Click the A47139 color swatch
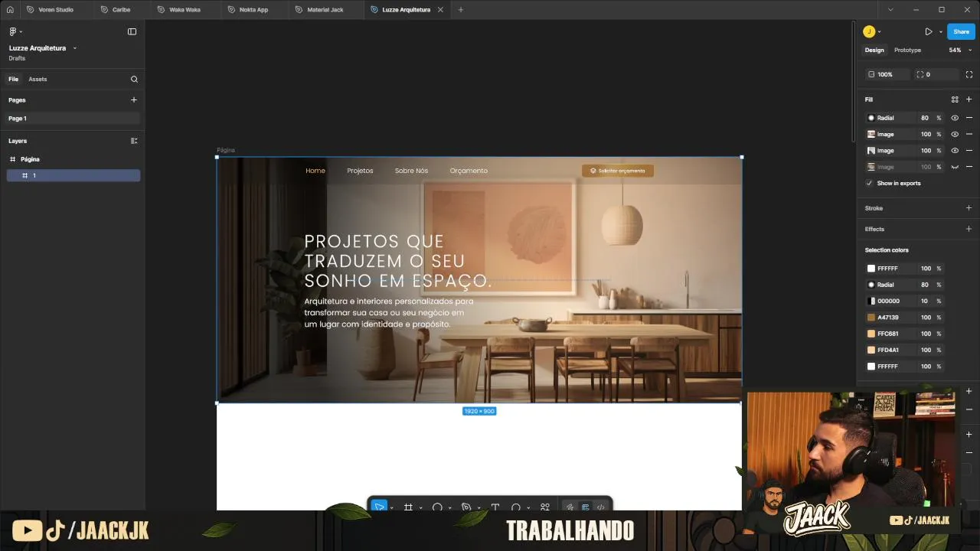The image size is (980, 551). point(871,318)
